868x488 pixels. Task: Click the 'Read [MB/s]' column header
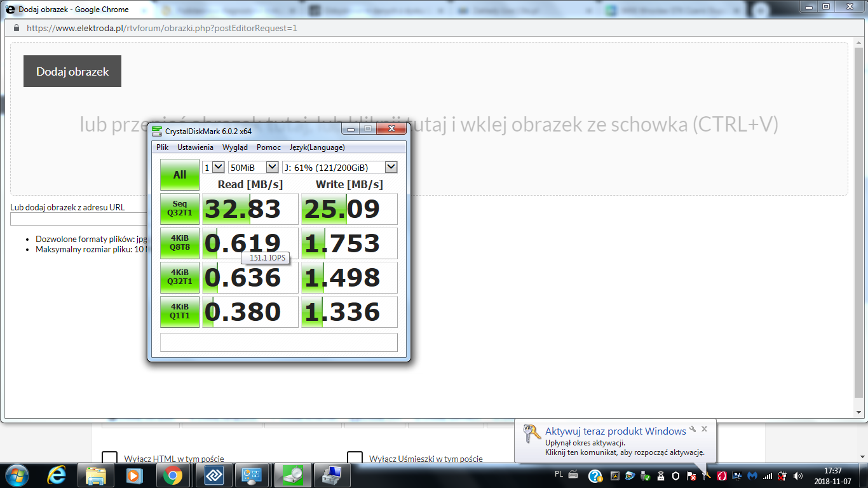tap(250, 184)
